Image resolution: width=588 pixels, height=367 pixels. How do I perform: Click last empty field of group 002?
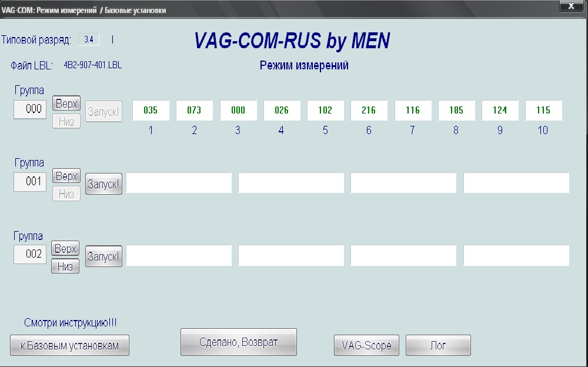[516, 256]
